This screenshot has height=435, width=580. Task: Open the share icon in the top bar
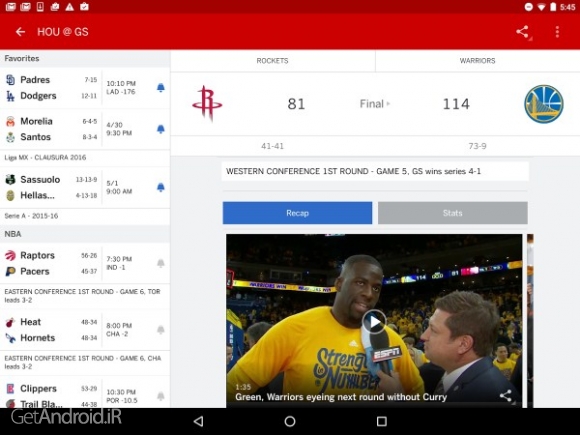tap(523, 32)
